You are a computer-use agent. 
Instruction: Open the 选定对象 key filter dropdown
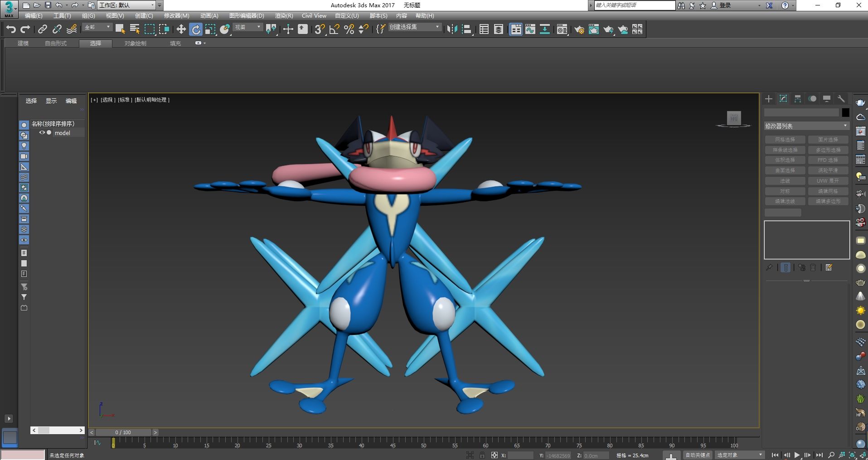(740, 455)
